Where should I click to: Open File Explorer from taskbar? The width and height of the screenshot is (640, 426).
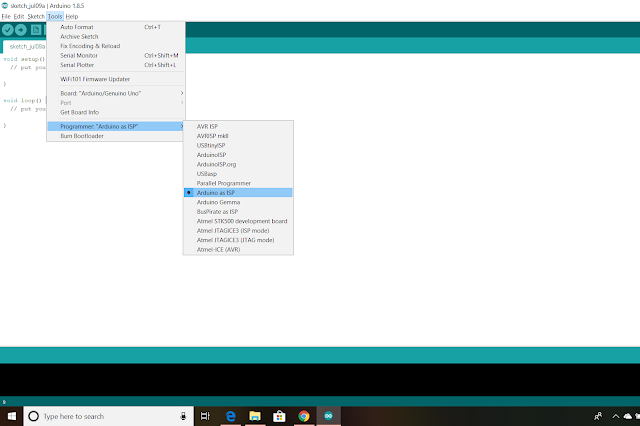tap(255, 416)
